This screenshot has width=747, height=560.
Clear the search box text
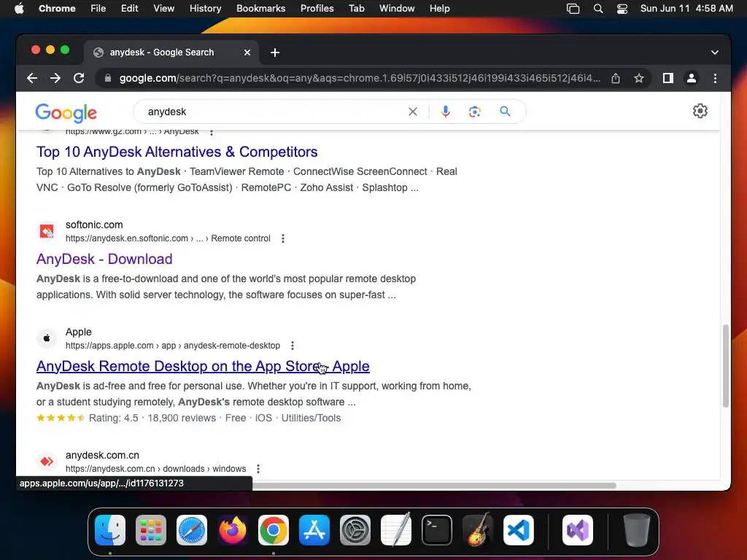413,112
